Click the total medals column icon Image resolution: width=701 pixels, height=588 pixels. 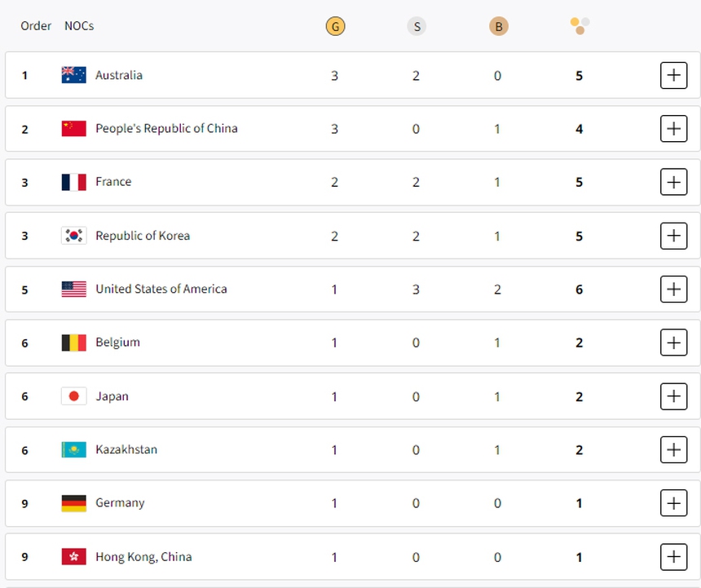coord(579,25)
